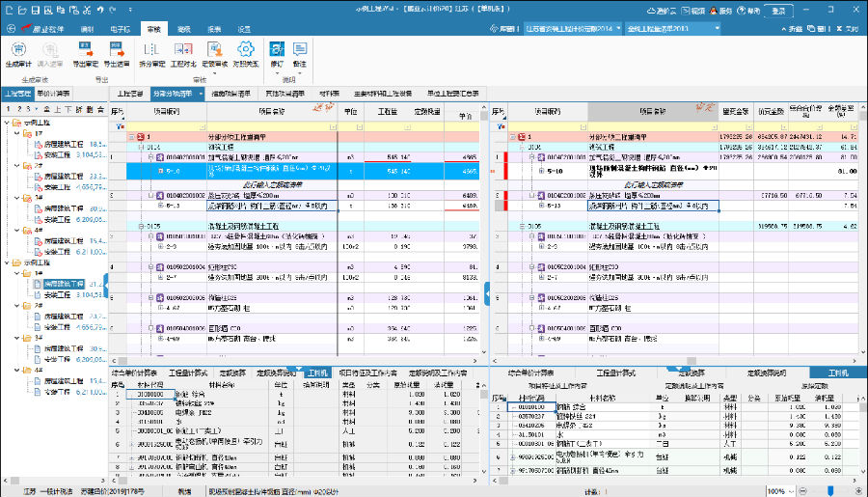Open the 工程对比 comparison tool
The height and width of the screenshot is (497, 868).
[183, 52]
